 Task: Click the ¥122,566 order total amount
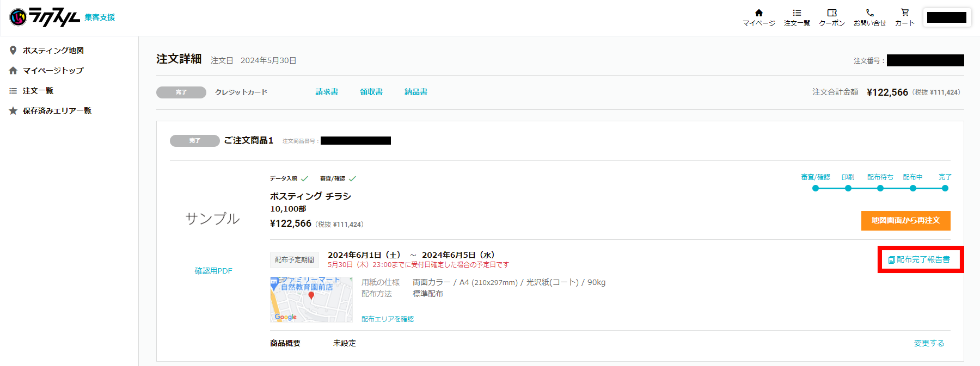[887, 92]
